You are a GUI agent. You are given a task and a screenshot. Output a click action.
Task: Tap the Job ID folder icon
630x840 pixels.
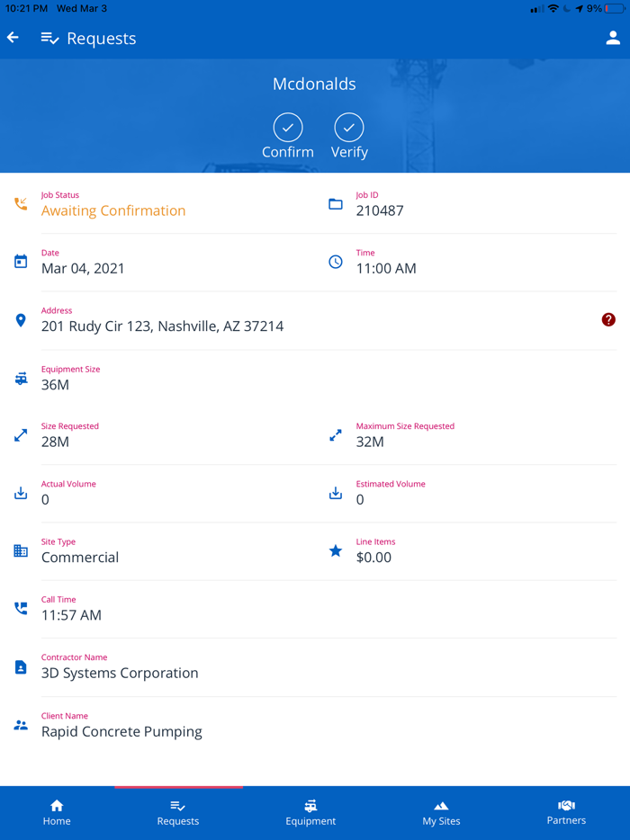336,203
